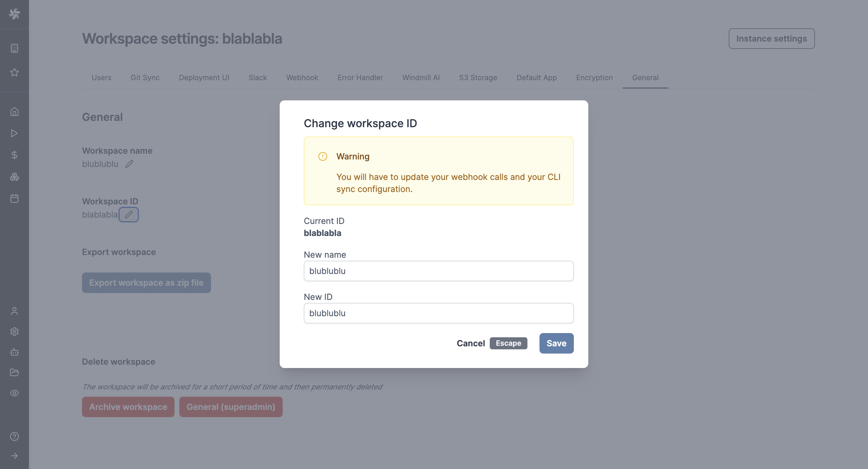Screen dimensions: 868x469
Task: Click Save to confirm workspace ID change
Action: (556, 343)
